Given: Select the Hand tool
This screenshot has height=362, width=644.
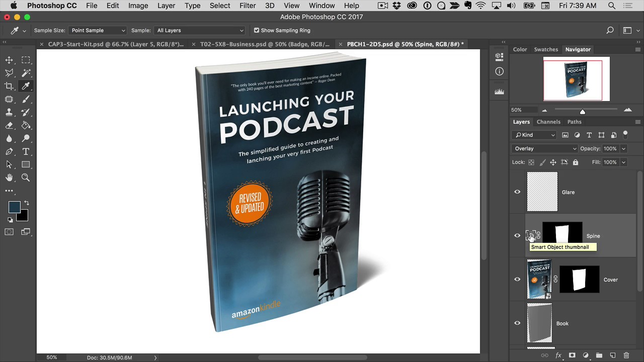Looking at the screenshot, I should (9, 177).
